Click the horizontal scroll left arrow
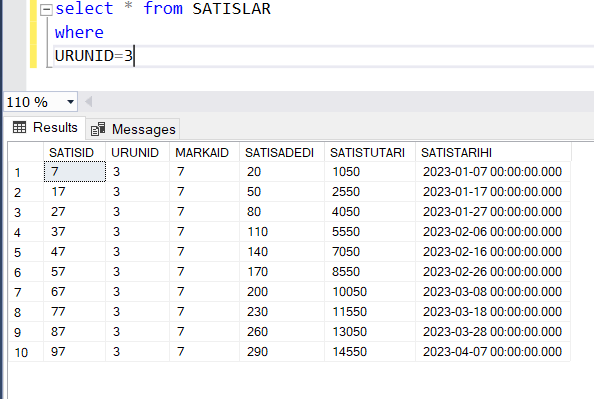The height and width of the screenshot is (399, 594). [x=89, y=102]
